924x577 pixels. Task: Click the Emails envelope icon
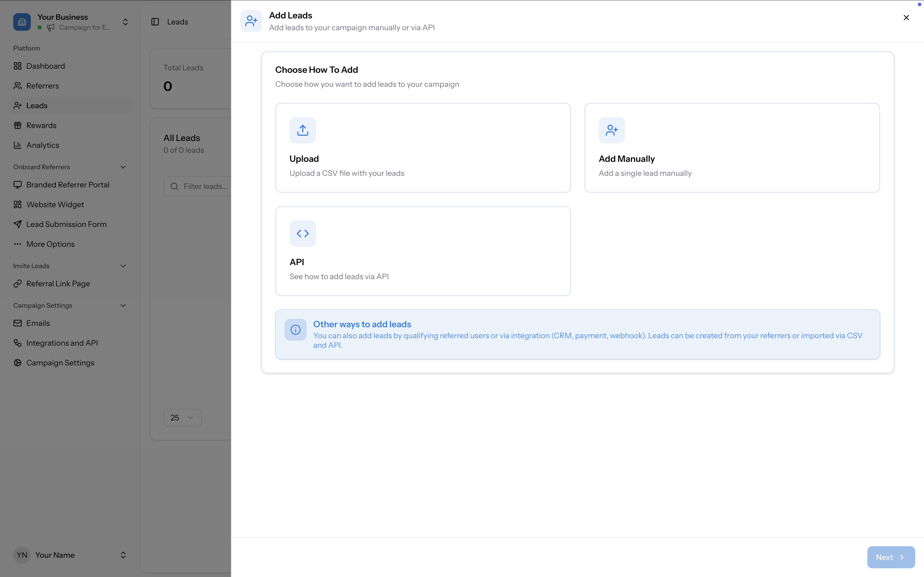(18, 323)
